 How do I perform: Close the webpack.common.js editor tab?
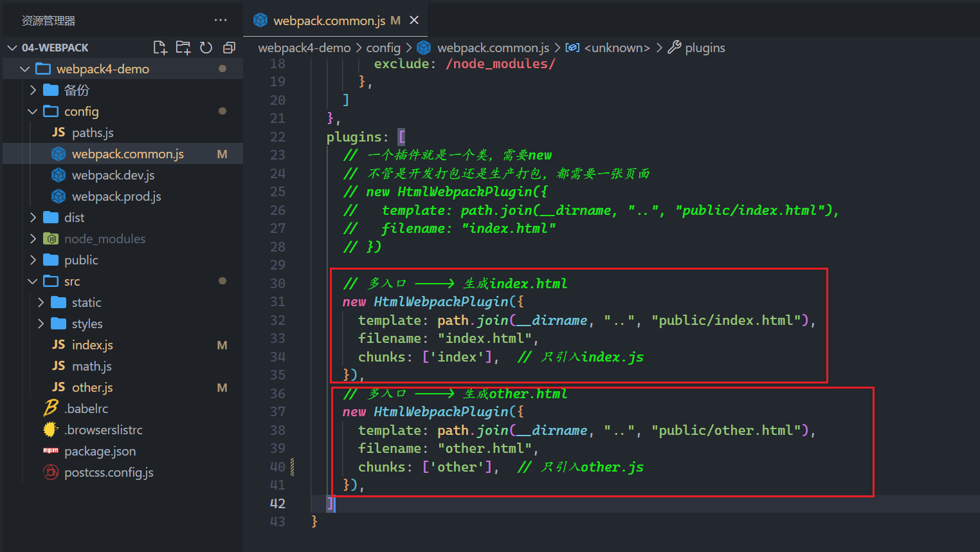pos(414,21)
